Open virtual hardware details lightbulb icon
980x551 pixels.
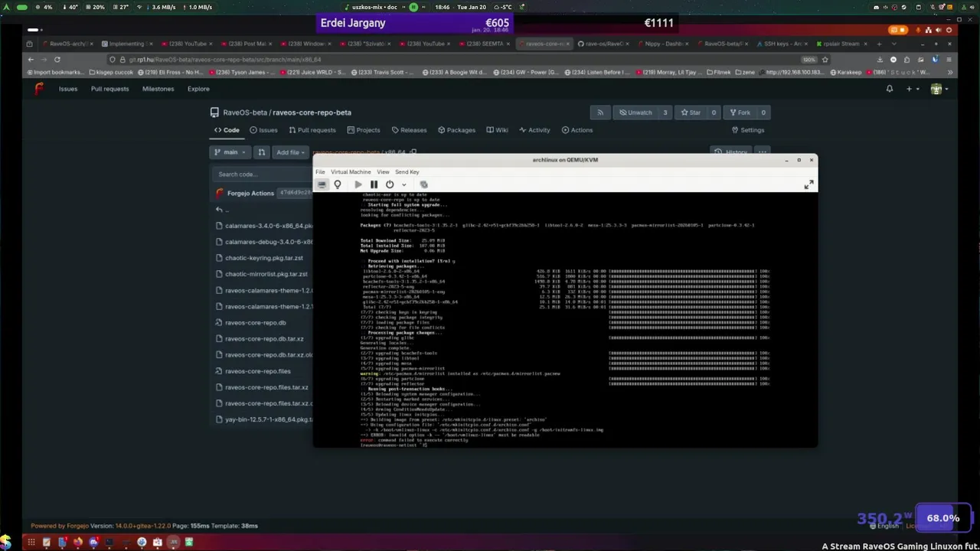click(338, 184)
